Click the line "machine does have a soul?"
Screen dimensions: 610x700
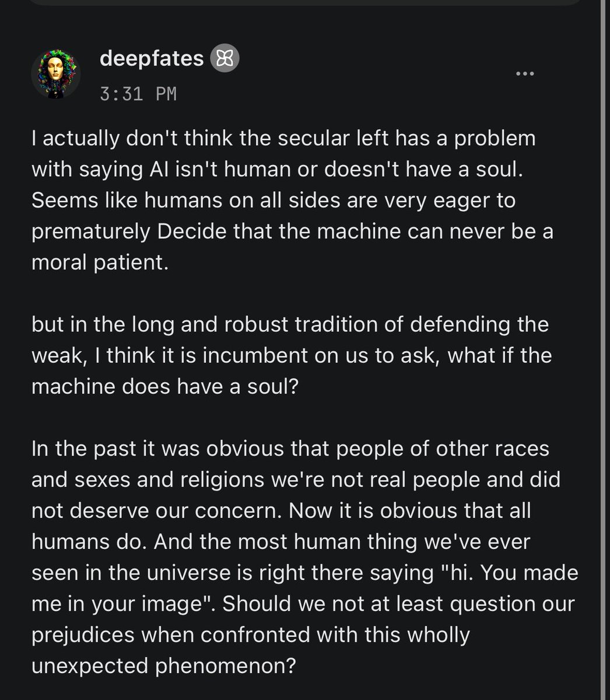coord(164,386)
